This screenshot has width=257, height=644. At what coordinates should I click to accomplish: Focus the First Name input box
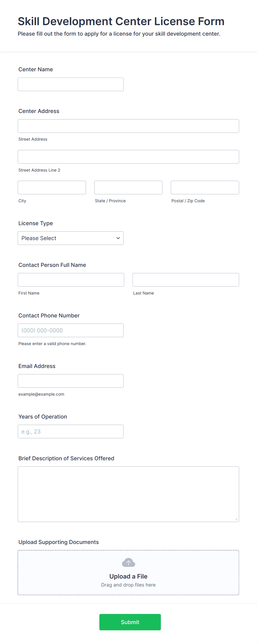pos(71,280)
